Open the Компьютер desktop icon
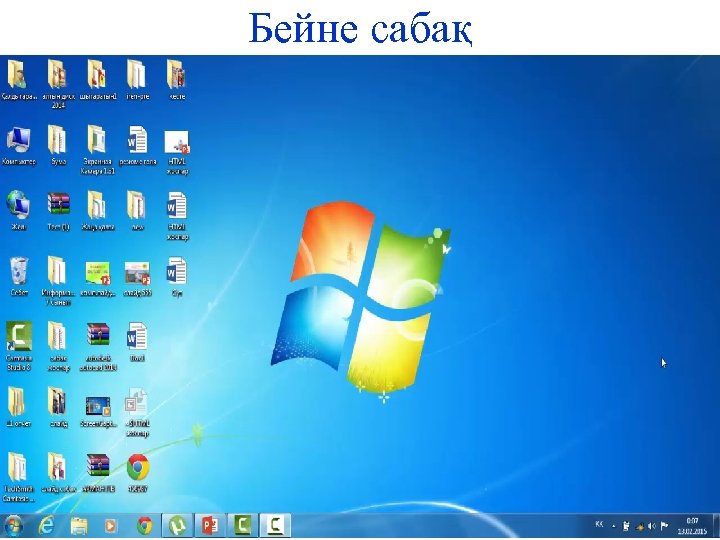Viewport: 720px width, 540px height. click(18, 146)
